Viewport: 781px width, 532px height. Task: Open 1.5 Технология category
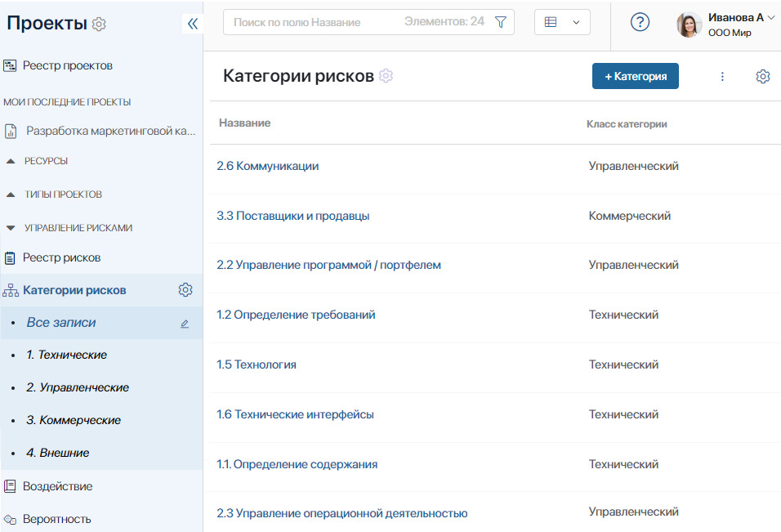click(256, 364)
